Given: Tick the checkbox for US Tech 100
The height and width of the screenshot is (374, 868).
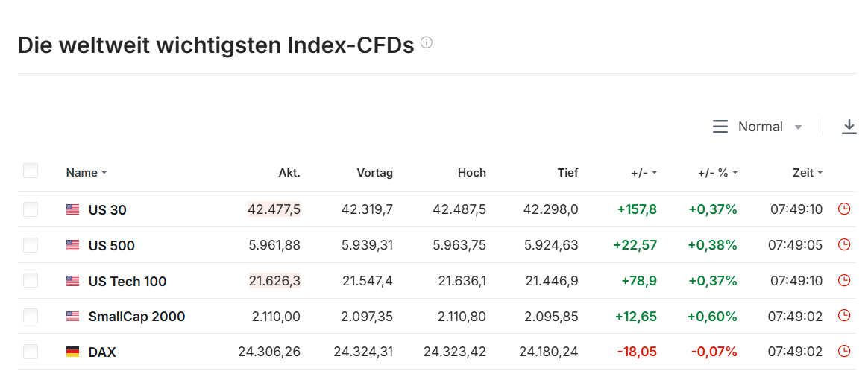Looking at the screenshot, I should tap(31, 281).
